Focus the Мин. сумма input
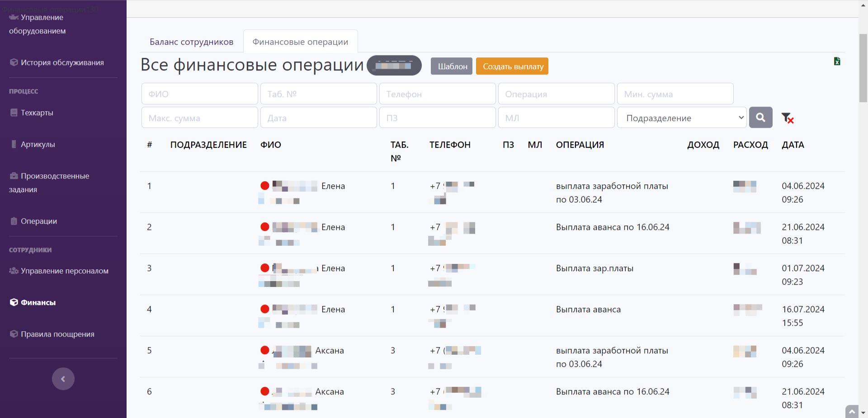The height and width of the screenshot is (418, 868). (x=675, y=94)
